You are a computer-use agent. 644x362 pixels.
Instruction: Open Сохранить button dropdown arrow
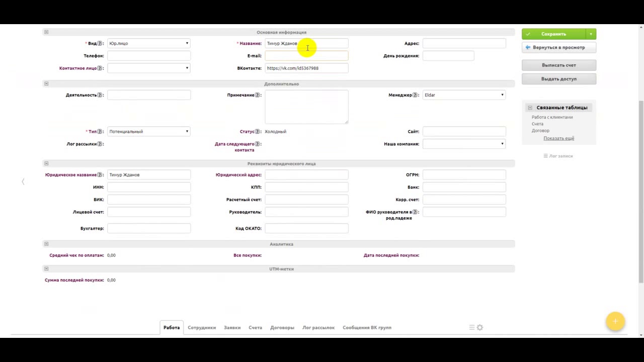[x=591, y=34]
